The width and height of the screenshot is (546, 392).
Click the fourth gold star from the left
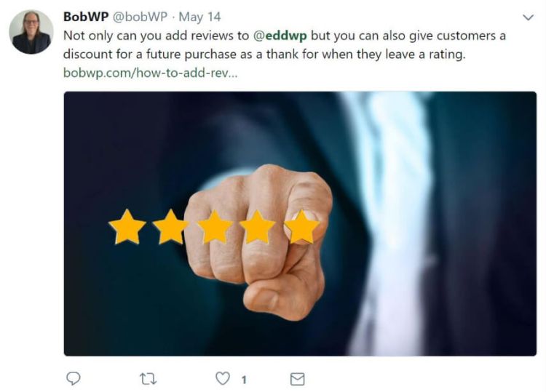point(258,227)
